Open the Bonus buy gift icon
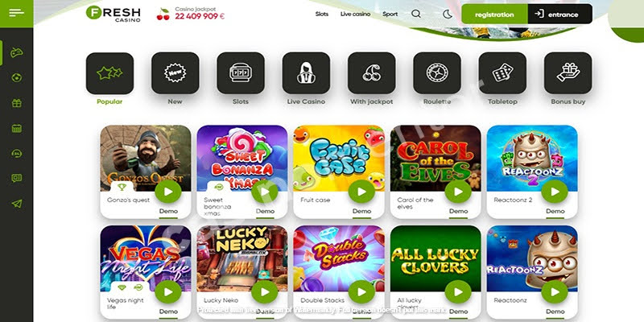 click(x=568, y=73)
